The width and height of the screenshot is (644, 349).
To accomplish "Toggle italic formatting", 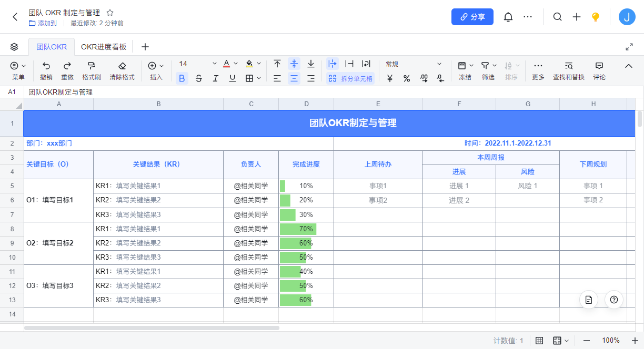I will (x=215, y=78).
